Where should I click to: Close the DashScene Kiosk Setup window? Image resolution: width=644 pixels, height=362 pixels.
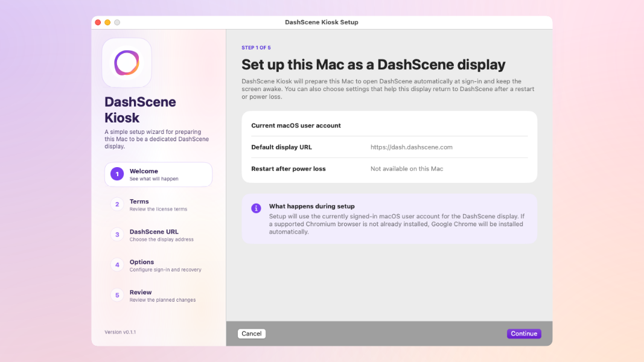click(x=98, y=22)
